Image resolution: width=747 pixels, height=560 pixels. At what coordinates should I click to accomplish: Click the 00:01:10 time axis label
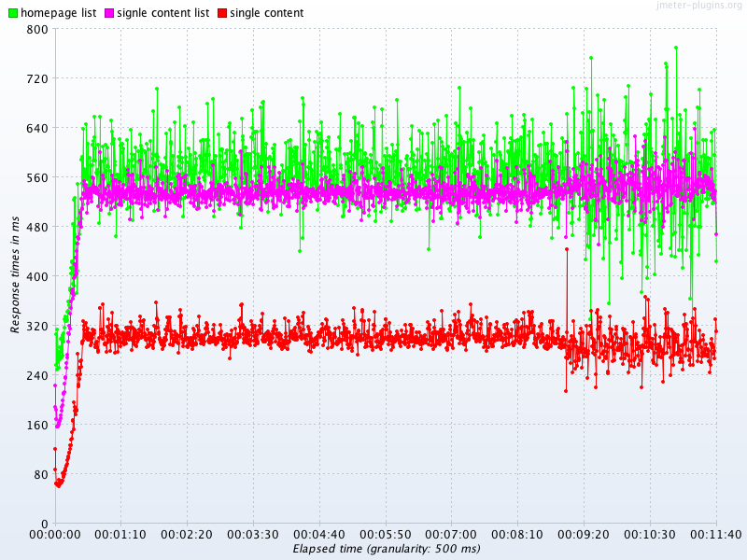pos(121,535)
